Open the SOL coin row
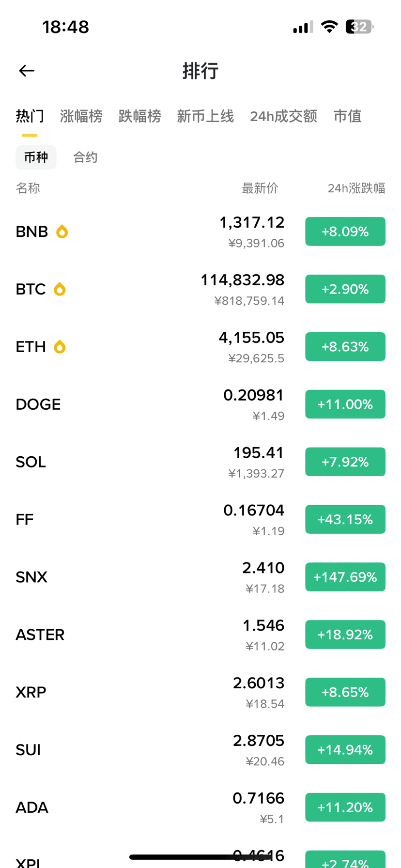 tap(145, 462)
